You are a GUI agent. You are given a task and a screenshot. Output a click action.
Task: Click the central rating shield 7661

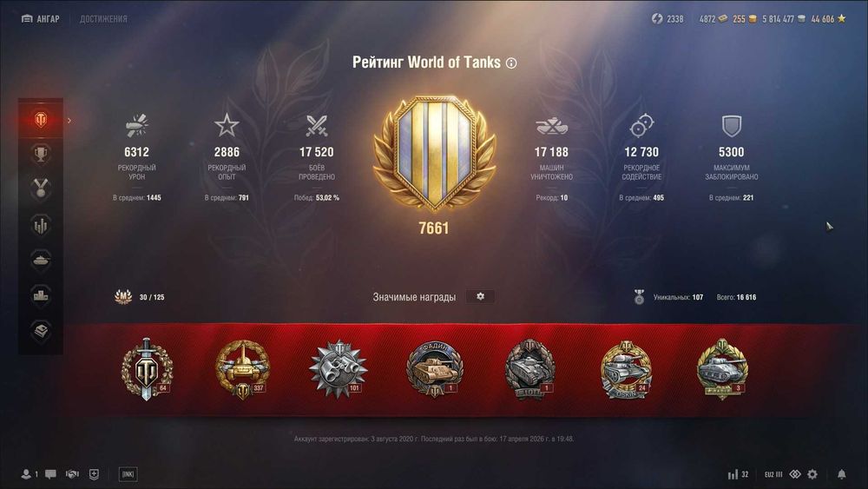(x=435, y=164)
